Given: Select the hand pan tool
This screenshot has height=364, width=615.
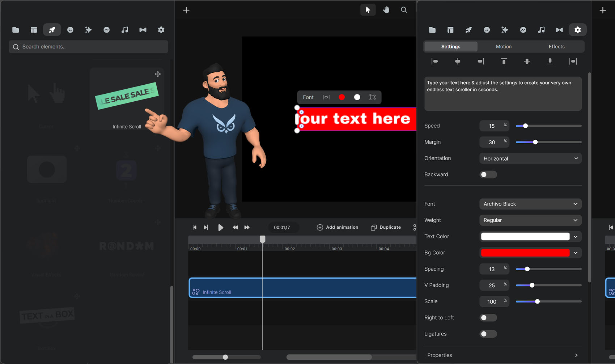Looking at the screenshot, I should pos(386,10).
